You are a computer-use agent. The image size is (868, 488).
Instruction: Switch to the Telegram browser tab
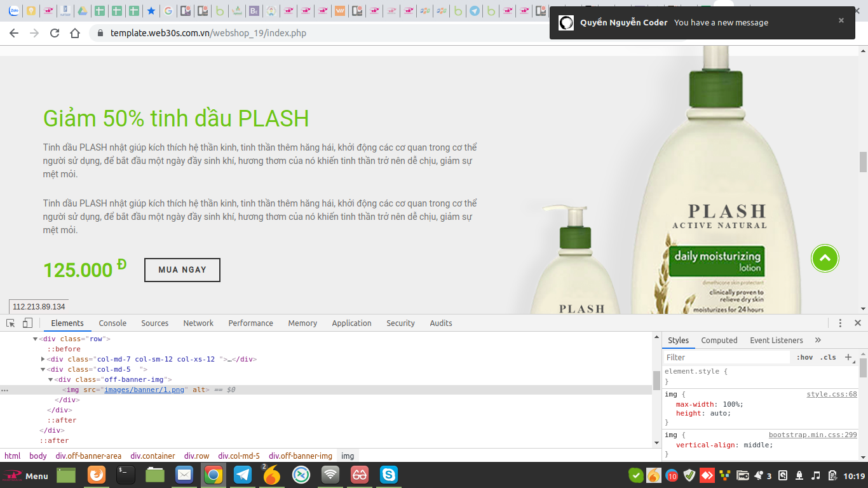point(475,11)
